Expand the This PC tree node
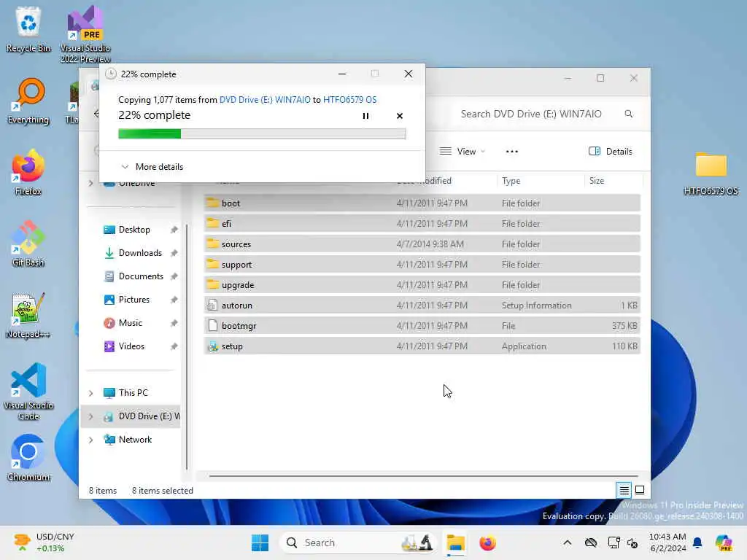747x560 pixels. pos(90,393)
